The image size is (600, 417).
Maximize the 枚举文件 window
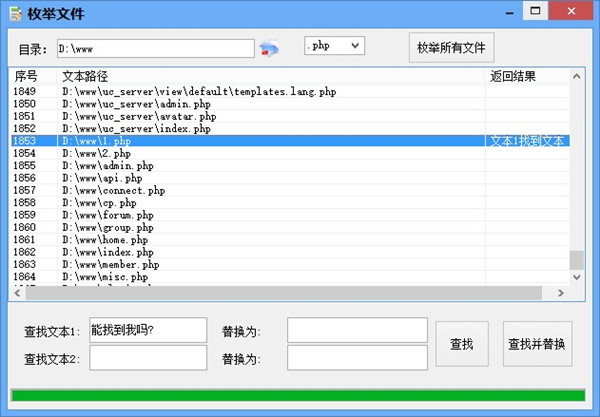tap(535, 11)
